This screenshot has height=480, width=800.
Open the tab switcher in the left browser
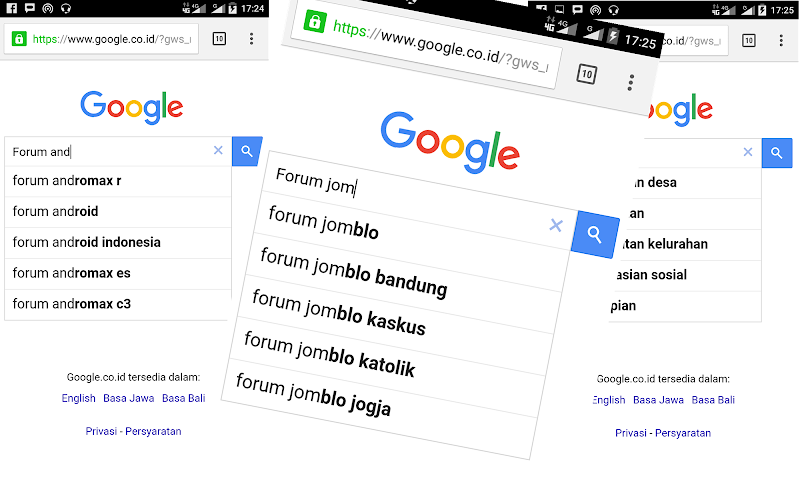click(x=219, y=39)
